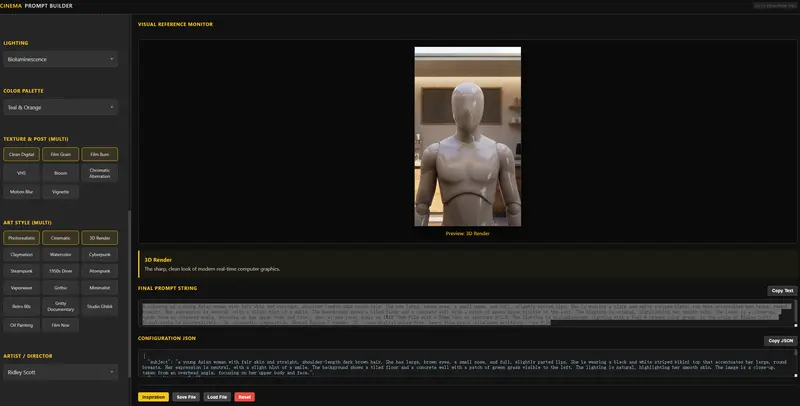
Task: Toggle off the 3D Render art style
Action: [x=100, y=238]
